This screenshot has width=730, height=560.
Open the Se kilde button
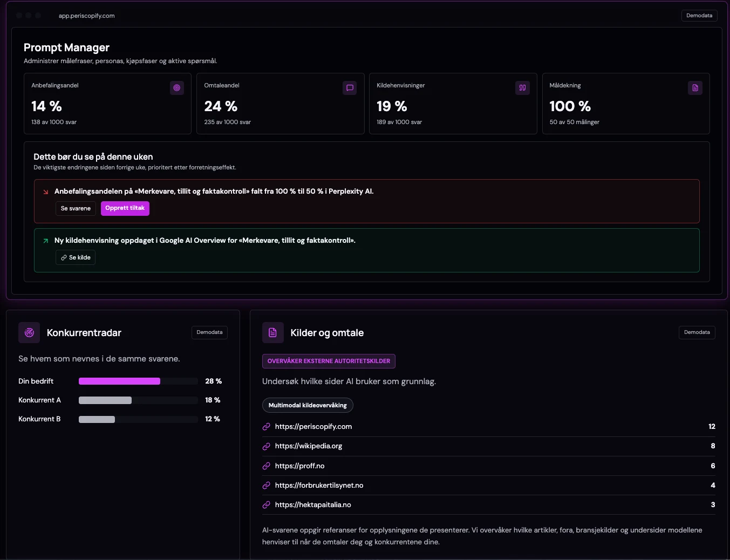(x=76, y=257)
